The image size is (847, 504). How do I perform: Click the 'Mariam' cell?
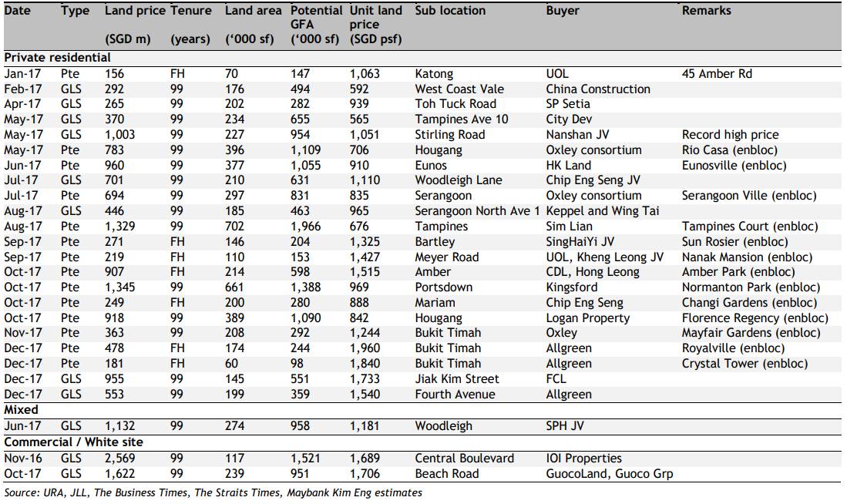click(435, 303)
